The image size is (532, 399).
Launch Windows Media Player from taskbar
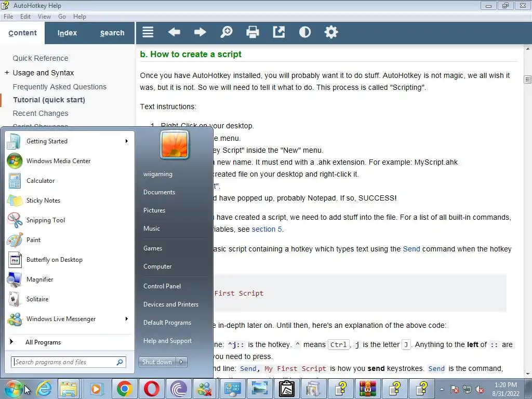click(96, 389)
